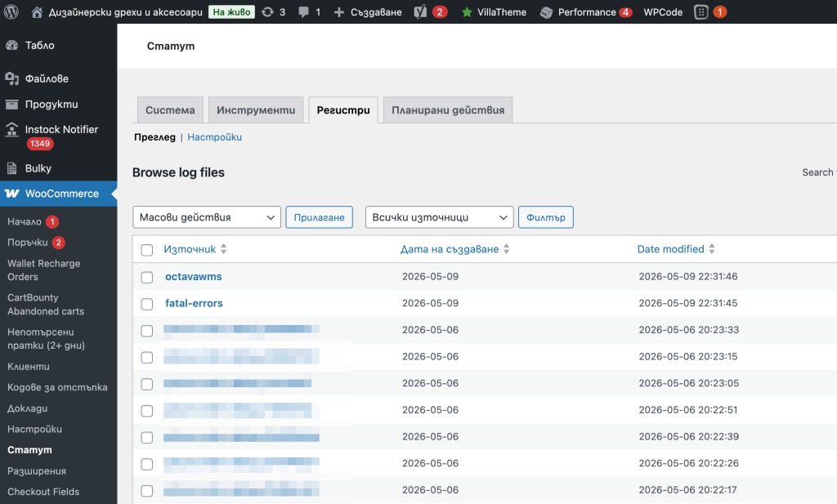
Task: Click the grid icon after WPCode
Action: pyautogui.click(x=701, y=11)
